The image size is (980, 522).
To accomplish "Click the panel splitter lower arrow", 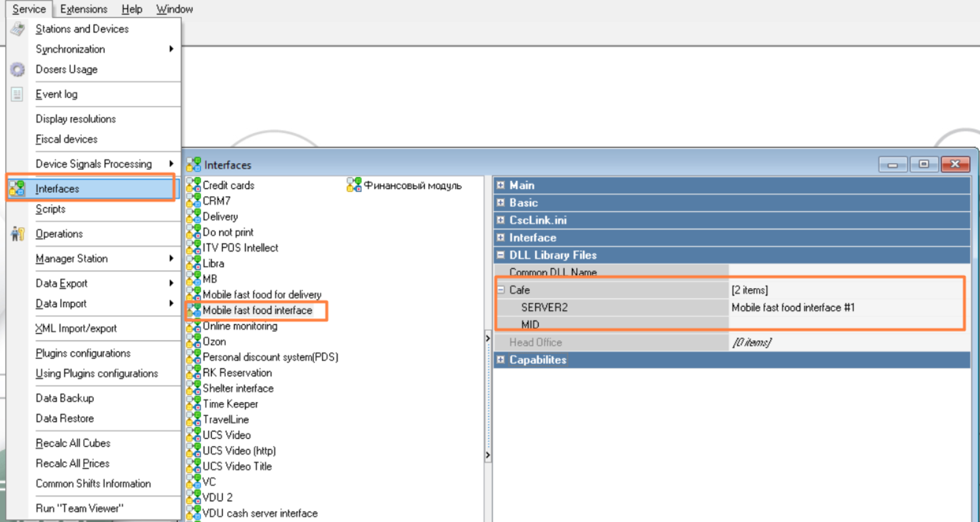I will [488, 456].
